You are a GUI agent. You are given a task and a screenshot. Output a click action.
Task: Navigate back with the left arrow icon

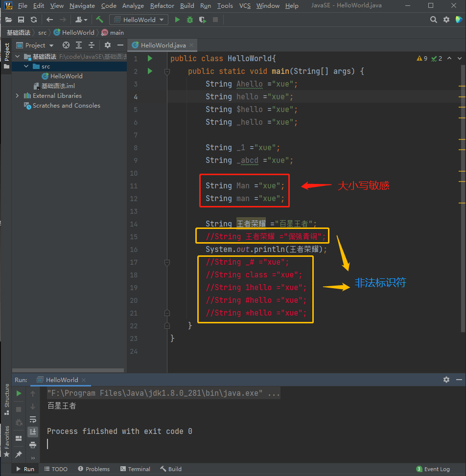[x=49, y=20]
